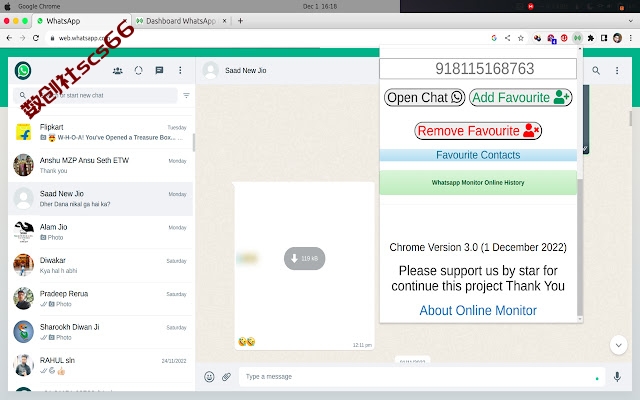Image resolution: width=640 pixels, height=400 pixels.
Task: Follow the About Online Monitor link
Action: [x=478, y=311]
